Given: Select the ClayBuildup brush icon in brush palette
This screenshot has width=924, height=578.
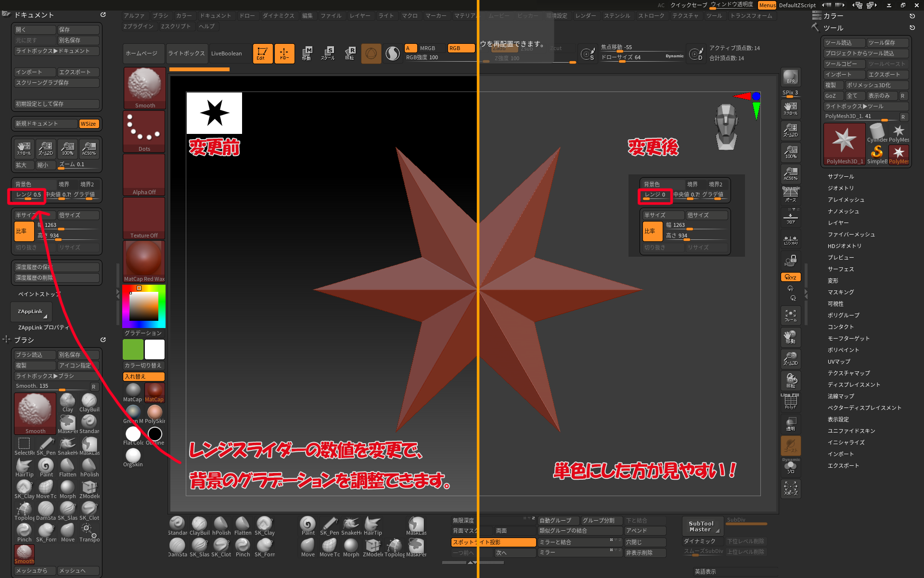Looking at the screenshot, I should (x=90, y=403).
